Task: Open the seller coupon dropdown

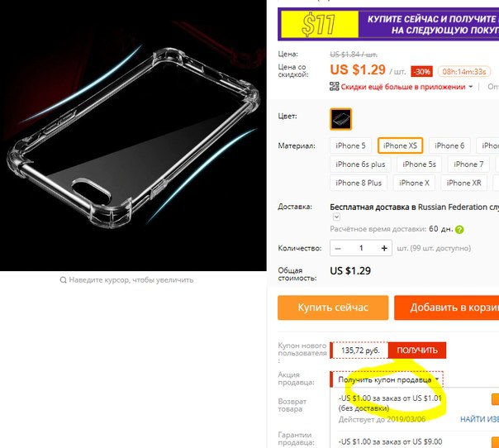Action: pyautogui.click(x=387, y=379)
